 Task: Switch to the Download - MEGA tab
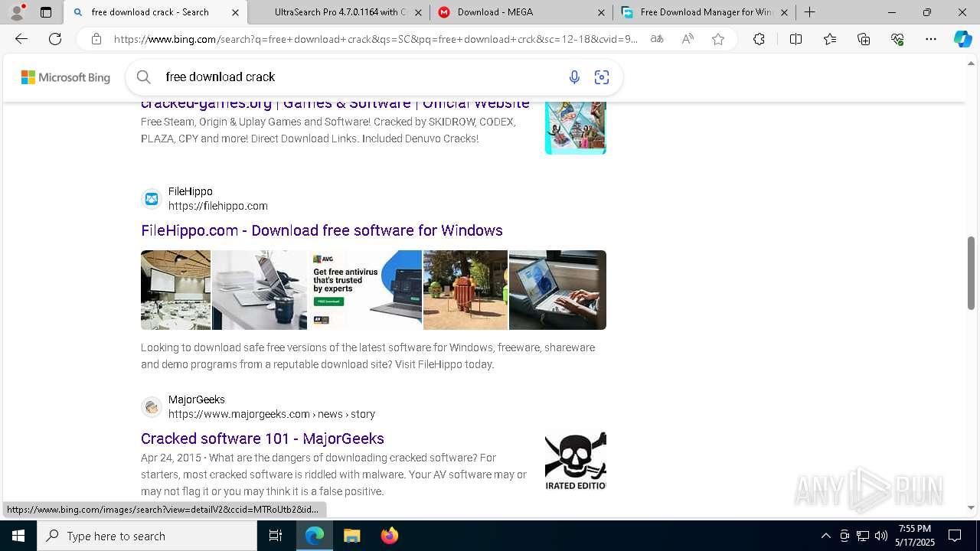521,12
